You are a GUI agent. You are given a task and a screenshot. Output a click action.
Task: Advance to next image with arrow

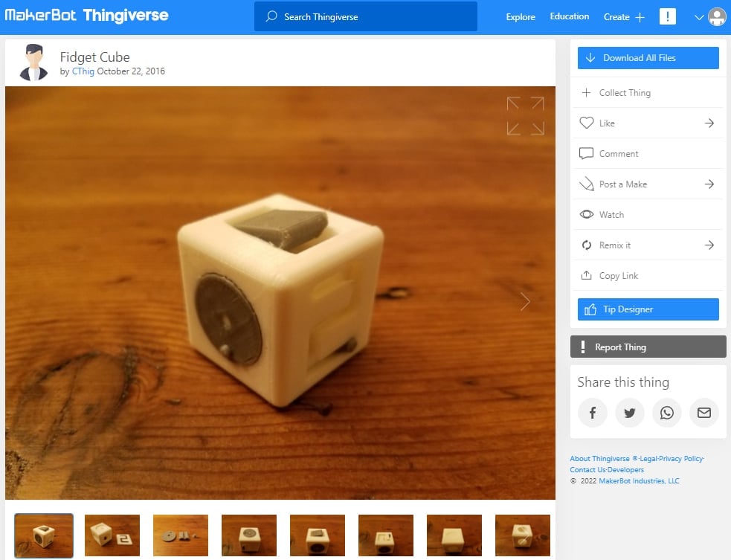click(525, 302)
